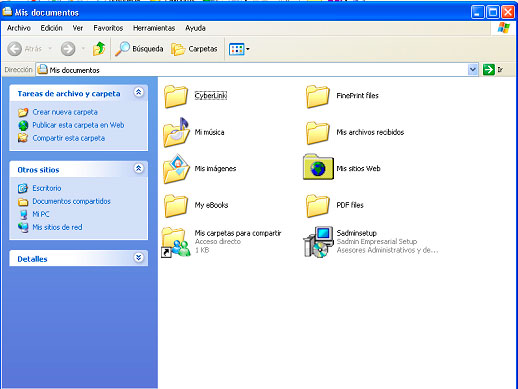
Task: Open the Edición menu
Action: 51,28
